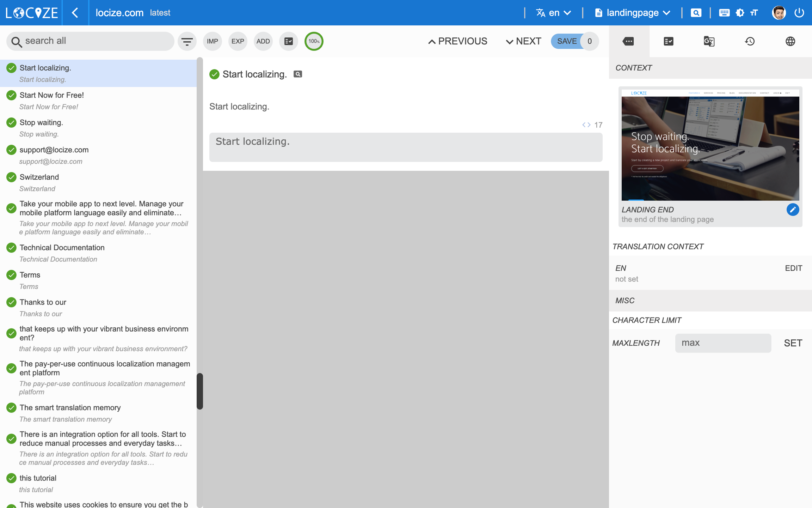Toggle the check mark beside Switzerland entry
The width and height of the screenshot is (812, 508).
click(x=11, y=177)
